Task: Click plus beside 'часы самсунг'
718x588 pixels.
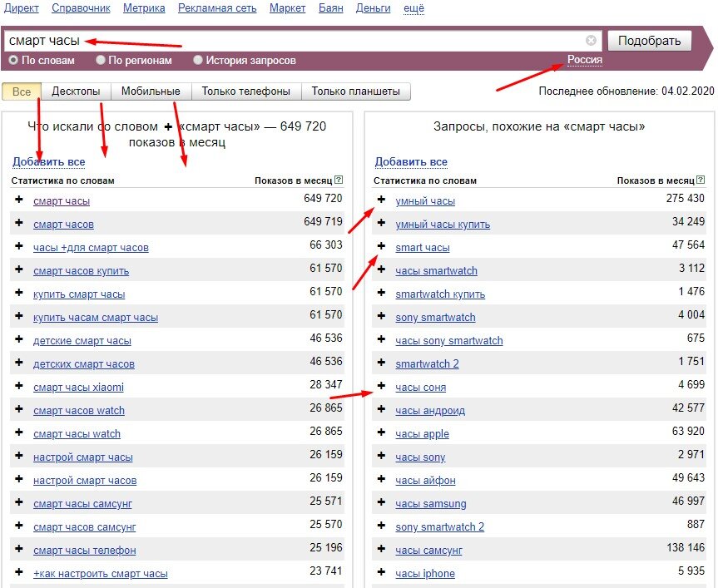Action: coord(381,549)
